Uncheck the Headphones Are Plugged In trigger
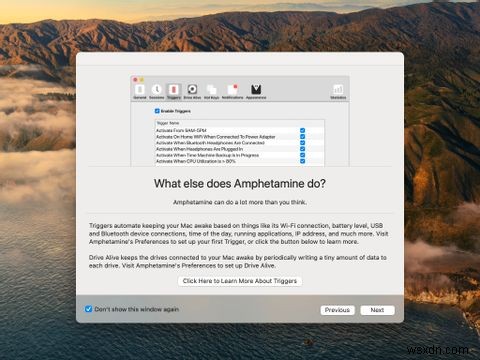Viewport: 480px width, 360px height. 302,149
